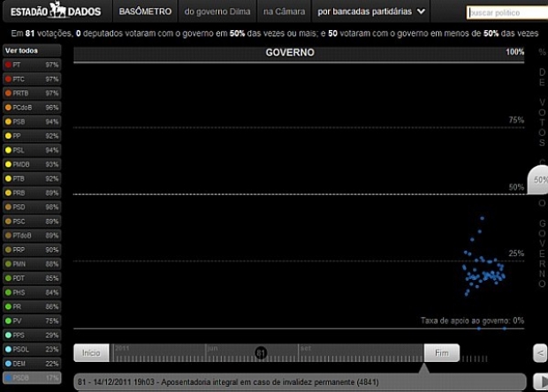Image resolution: width=548 pixels, height=392 pixels.
Task: Click the Estadão Dados horse logo
Action: point(57,11)
